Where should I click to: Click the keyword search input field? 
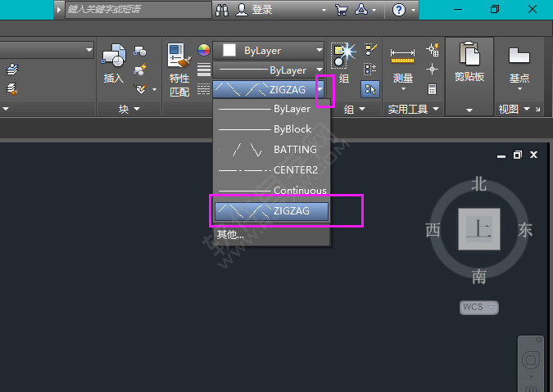click(x=138, y=10)
